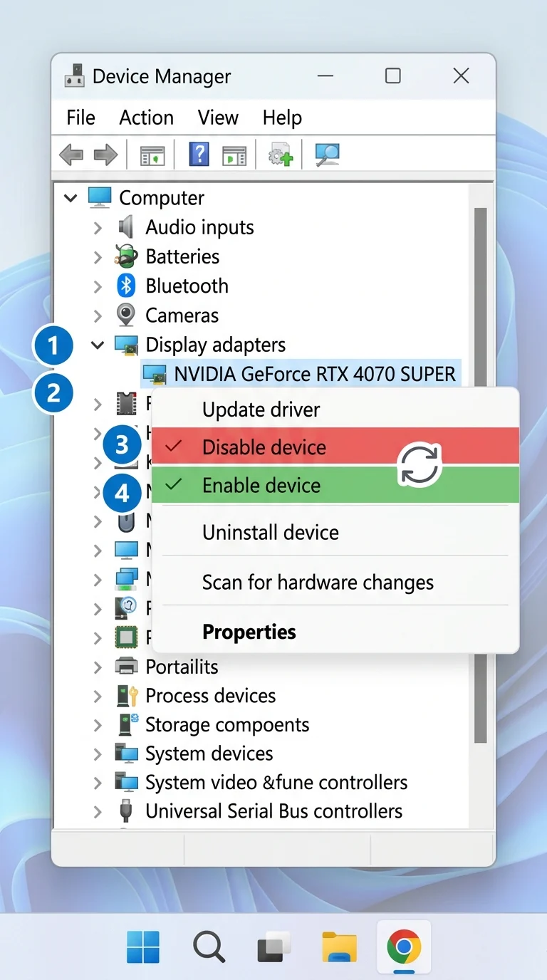Image resolution: width=547 pixels, height=980 pixels.
Task: Select the "Process devices" row text
Action: (211, 696)
